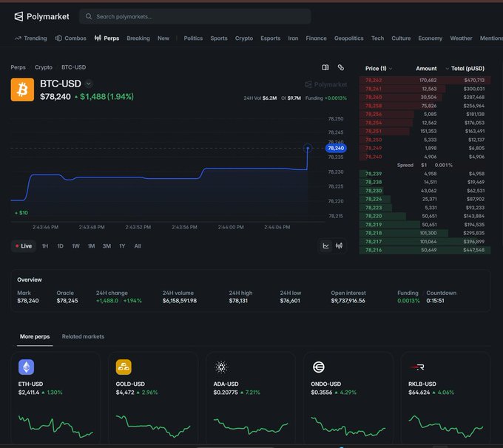Click bid price 78,224 in order book
Image resolution: width=503 pixels, height=448 pixels.
pos(374,199)
